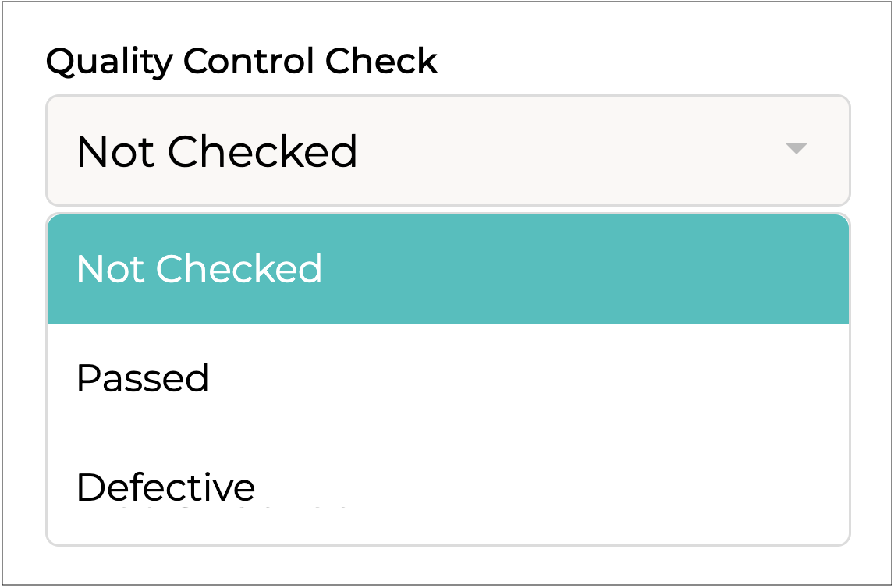Click the Not Checked combo box field

(448, 151)
